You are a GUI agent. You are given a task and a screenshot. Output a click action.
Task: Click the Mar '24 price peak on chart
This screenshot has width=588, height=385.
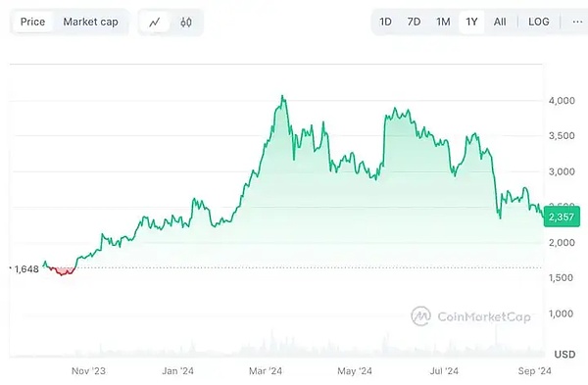pos(283,97)
